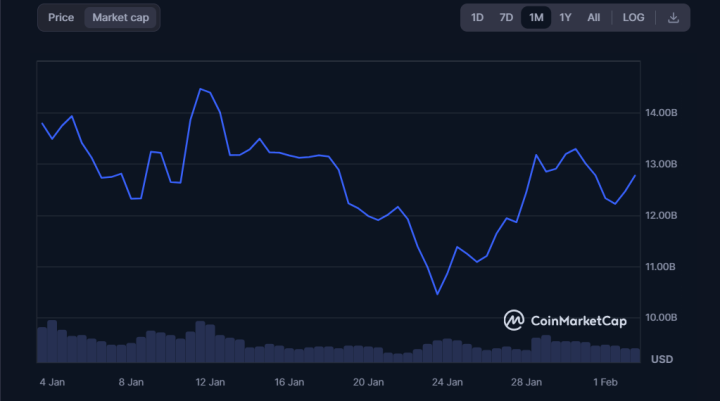Set the range to 1D
This screenshot has width=720, height=401.
(477, 17)
